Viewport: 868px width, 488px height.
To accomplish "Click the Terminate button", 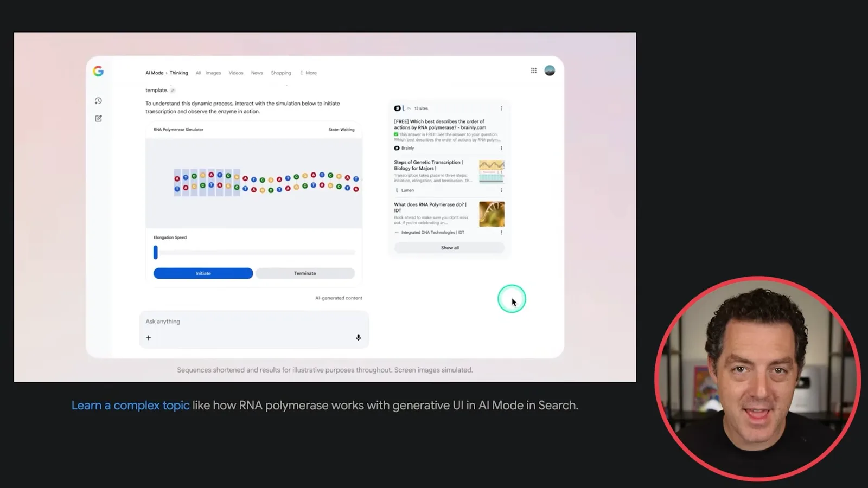I will coord(305,273).
